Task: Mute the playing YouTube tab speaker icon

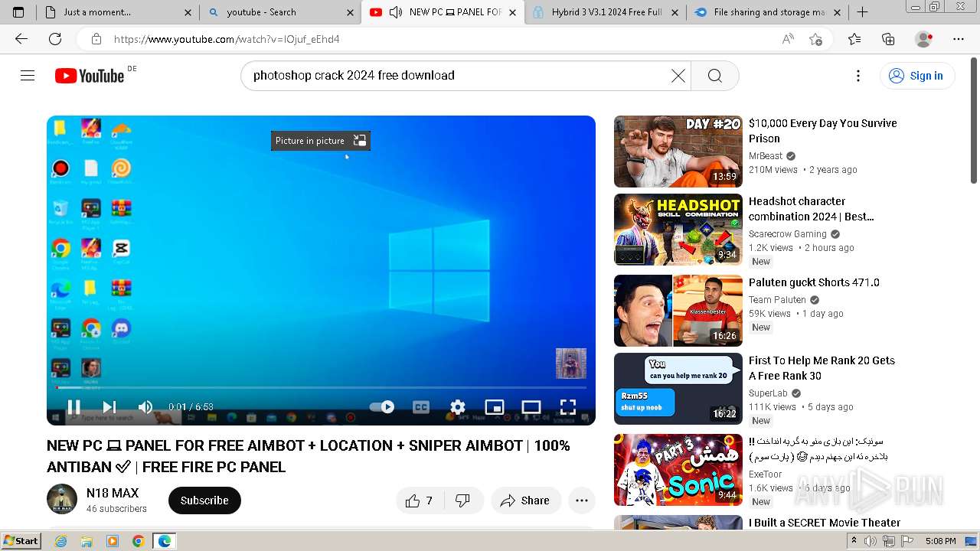Action: (x=395, y=12)
